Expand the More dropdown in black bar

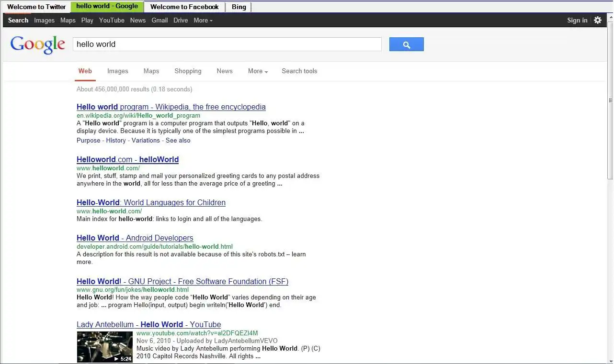203,20
